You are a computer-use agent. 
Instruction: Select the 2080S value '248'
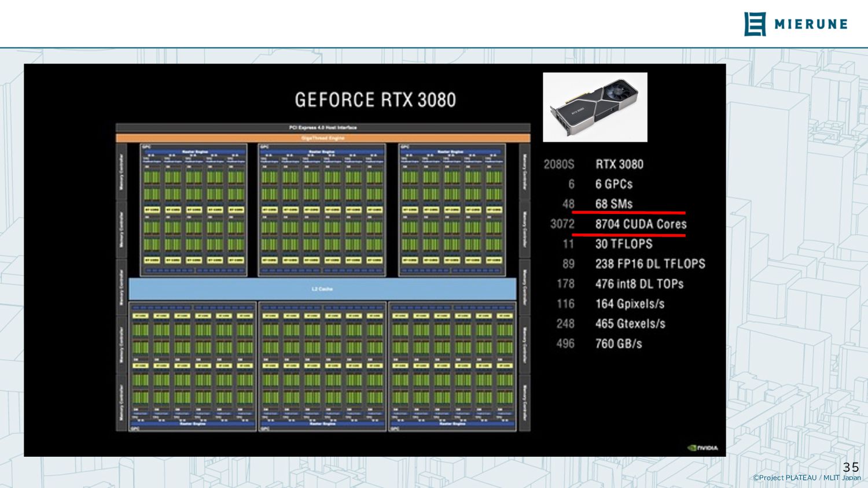565,324
